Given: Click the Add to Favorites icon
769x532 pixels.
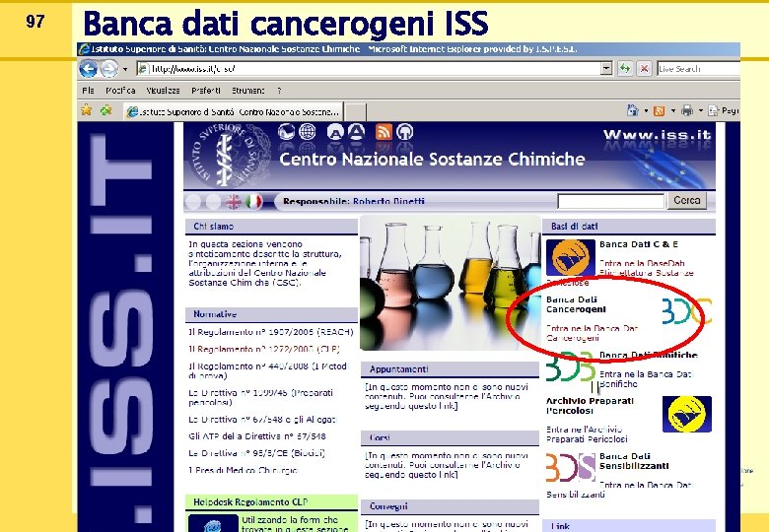Looking at the screenshot, I should 105,110.
